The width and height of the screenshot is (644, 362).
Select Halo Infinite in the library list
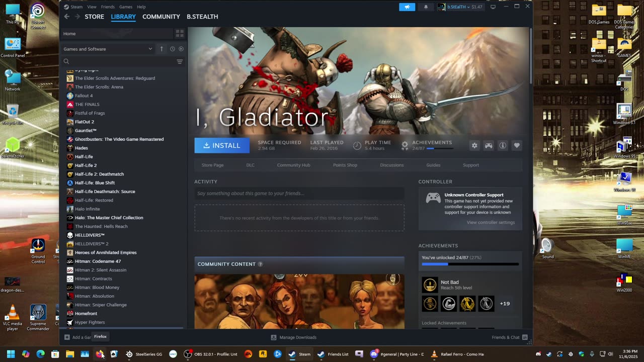pos(88,209)
